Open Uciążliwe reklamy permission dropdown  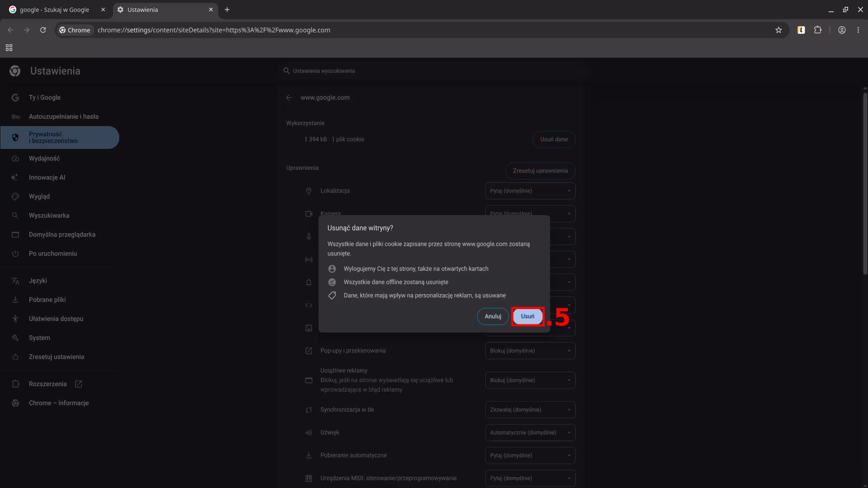(530, 380)
